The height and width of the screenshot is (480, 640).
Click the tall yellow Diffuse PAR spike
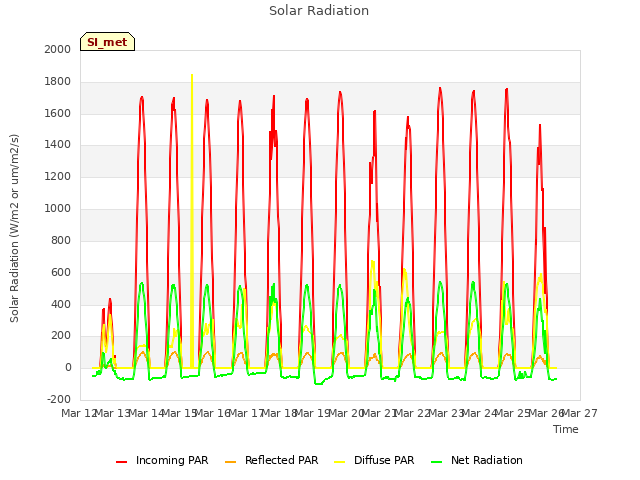(192, 220)
